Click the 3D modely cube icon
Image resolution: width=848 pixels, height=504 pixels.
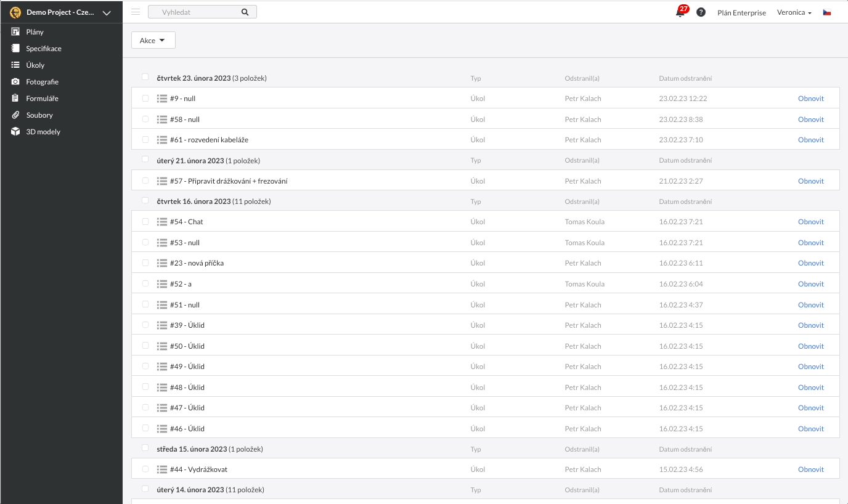click(x=15, y=131)
